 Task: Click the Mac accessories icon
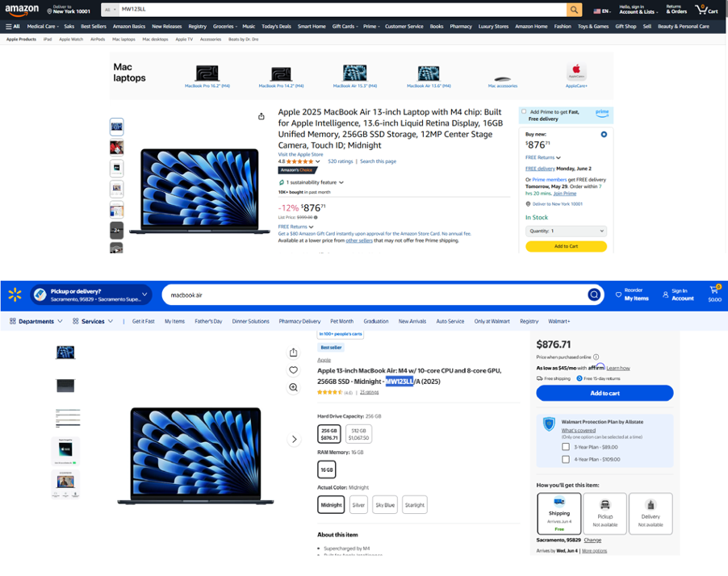[502, 79]
